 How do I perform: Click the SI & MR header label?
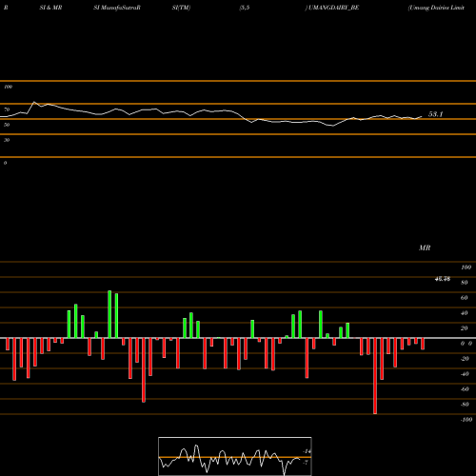coord(50,8)
